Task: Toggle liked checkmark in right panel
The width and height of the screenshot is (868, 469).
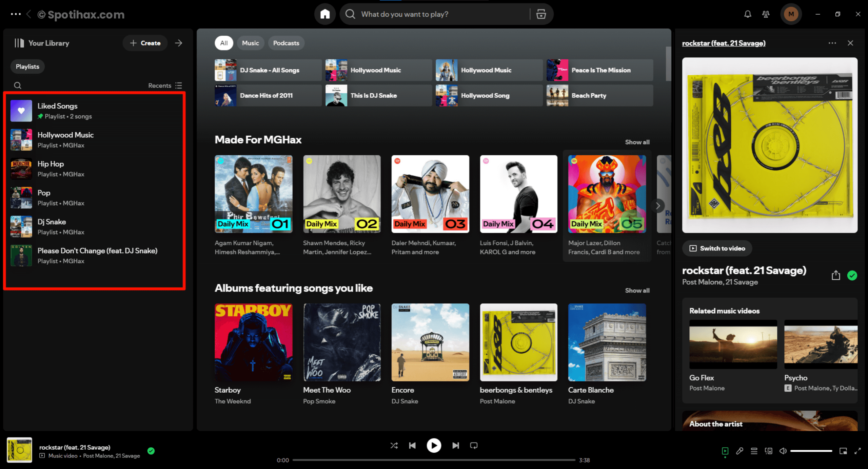Action: pyautogui.click(x=852, y=275)
